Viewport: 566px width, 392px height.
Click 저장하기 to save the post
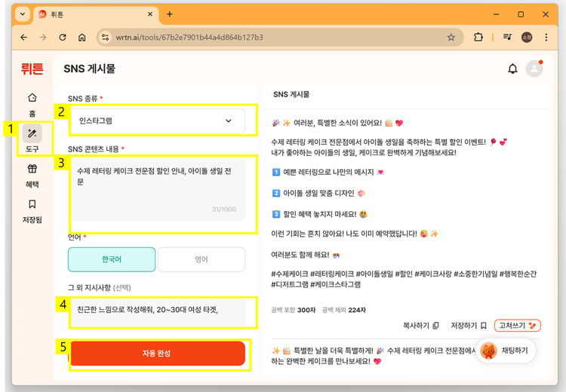pyautogui.click(x=469, y=325)
